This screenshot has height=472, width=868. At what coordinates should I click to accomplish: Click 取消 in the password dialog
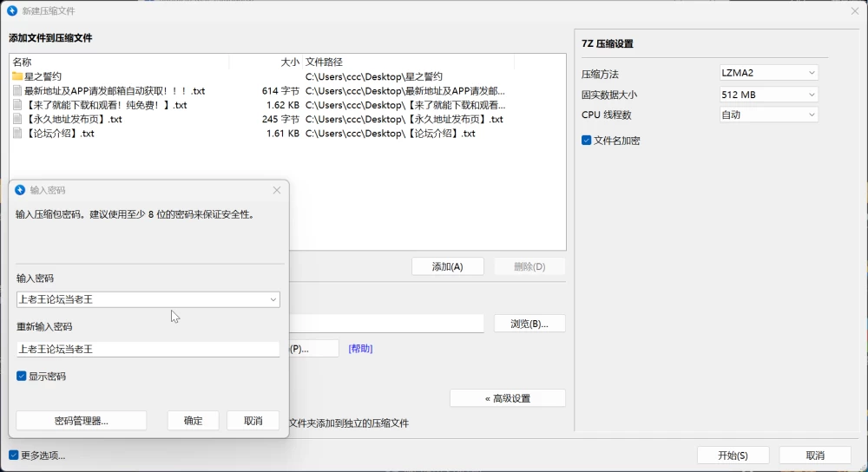253,421
